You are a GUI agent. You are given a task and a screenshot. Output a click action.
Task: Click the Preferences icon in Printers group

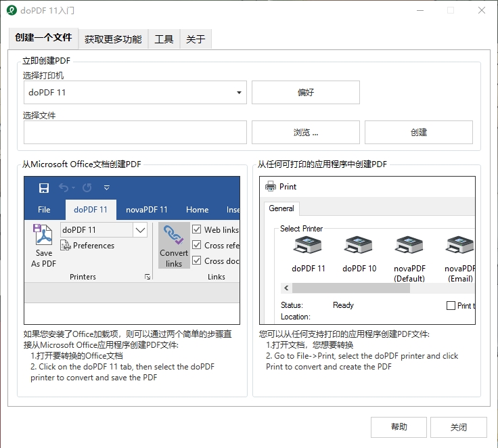[66, 246]
